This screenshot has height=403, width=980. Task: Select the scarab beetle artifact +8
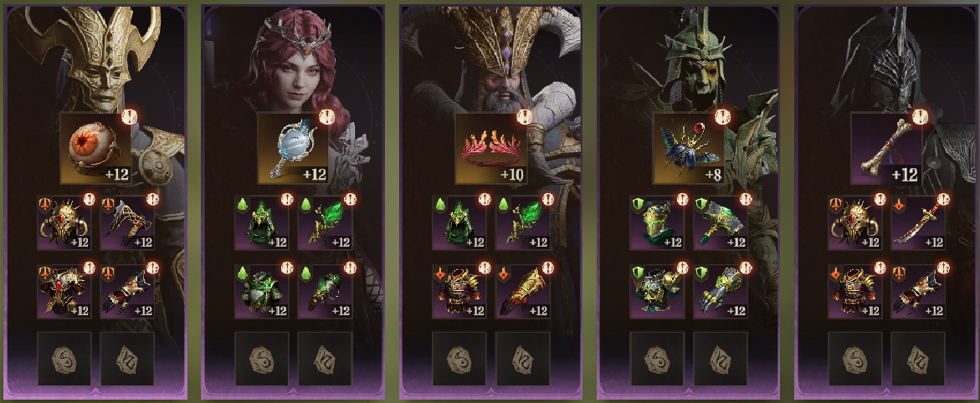(689, 148)
